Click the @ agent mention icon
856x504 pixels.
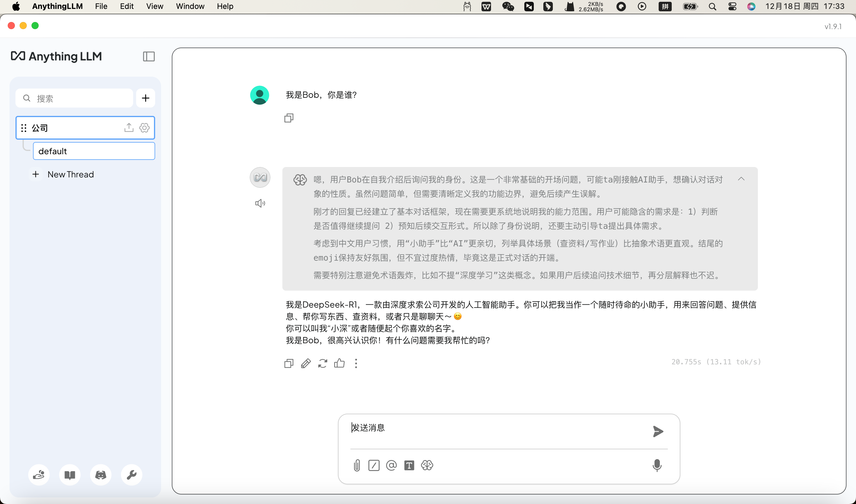point(391,465)
